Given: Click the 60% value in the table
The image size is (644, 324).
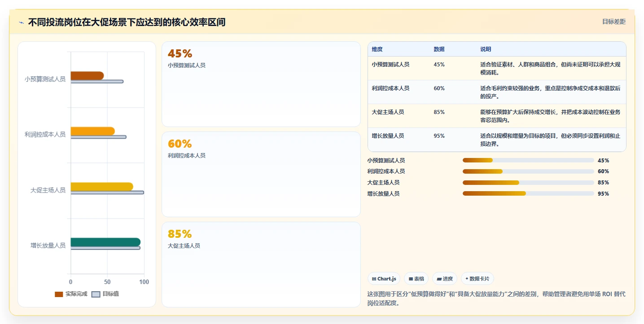Looking at the screenshot, I should [439, 88].
